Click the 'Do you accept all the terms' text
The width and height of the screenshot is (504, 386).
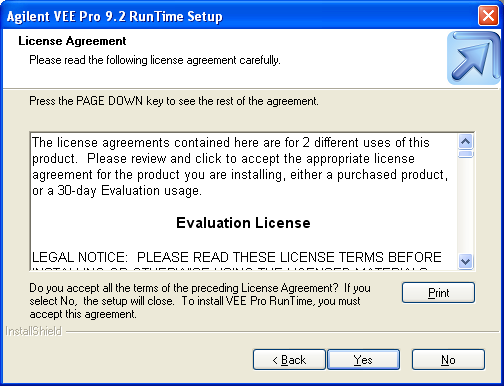point(200,301)
